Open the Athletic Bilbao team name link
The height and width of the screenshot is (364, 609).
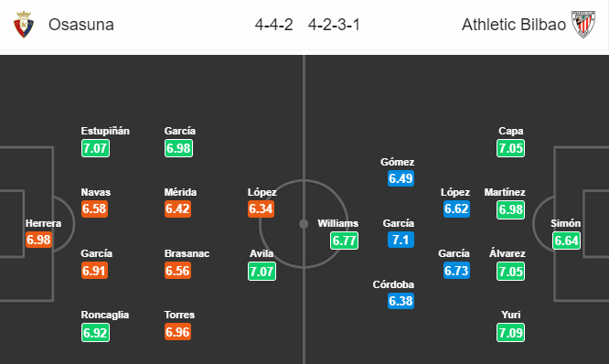pyautogui.click(x=514, y=25)
